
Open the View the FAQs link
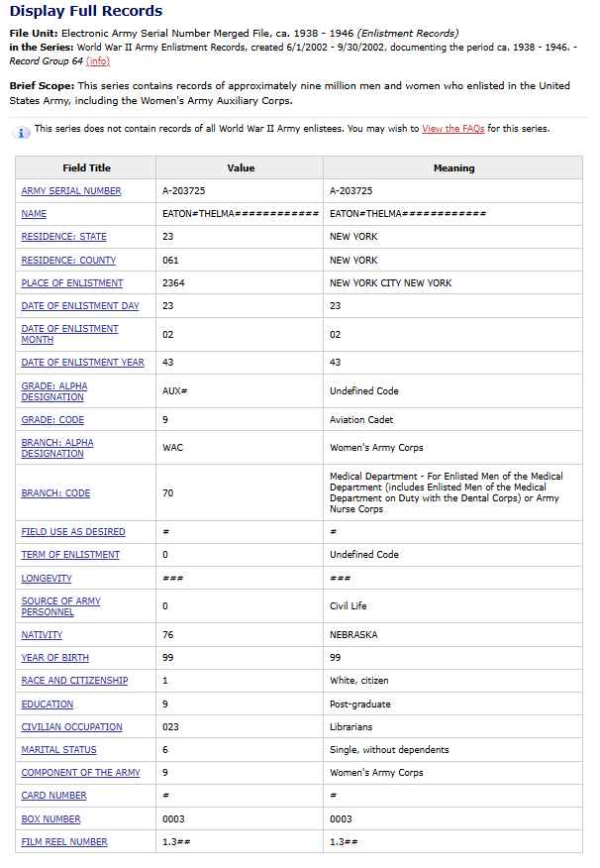tap(454, 129)
